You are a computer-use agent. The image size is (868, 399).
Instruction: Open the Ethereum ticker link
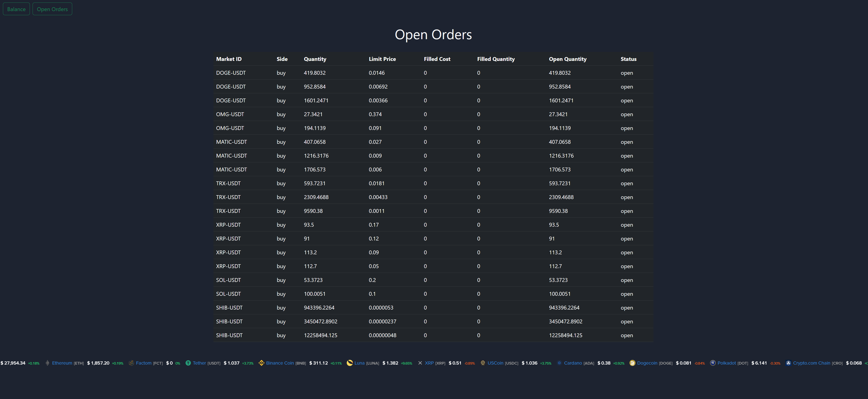click(62, 363)
